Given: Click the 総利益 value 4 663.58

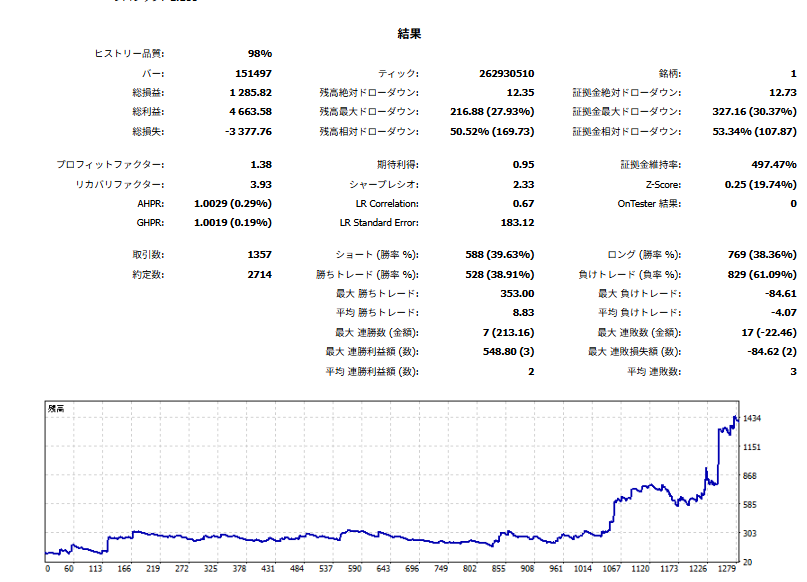Looking at the screenshot, I should (250, 112).
